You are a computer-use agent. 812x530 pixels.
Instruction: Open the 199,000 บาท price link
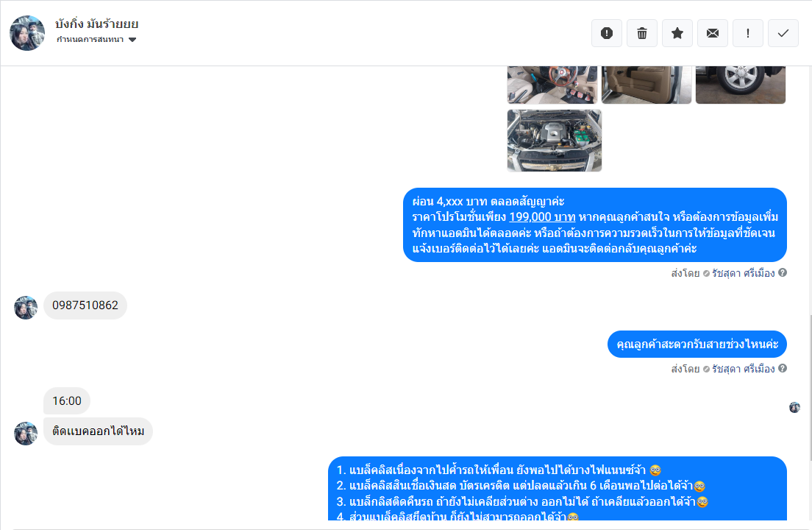pyautogui.click(x=542, y=216)
